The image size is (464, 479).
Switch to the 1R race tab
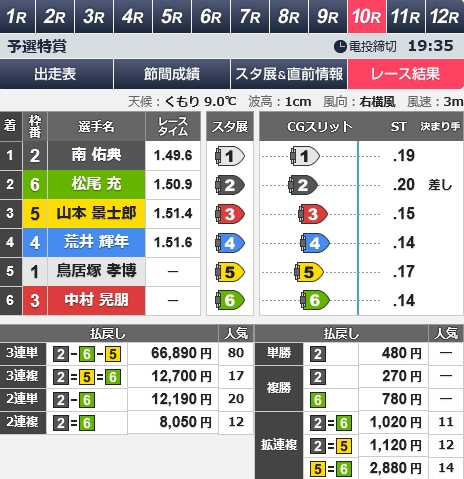[x=17, y=16]
